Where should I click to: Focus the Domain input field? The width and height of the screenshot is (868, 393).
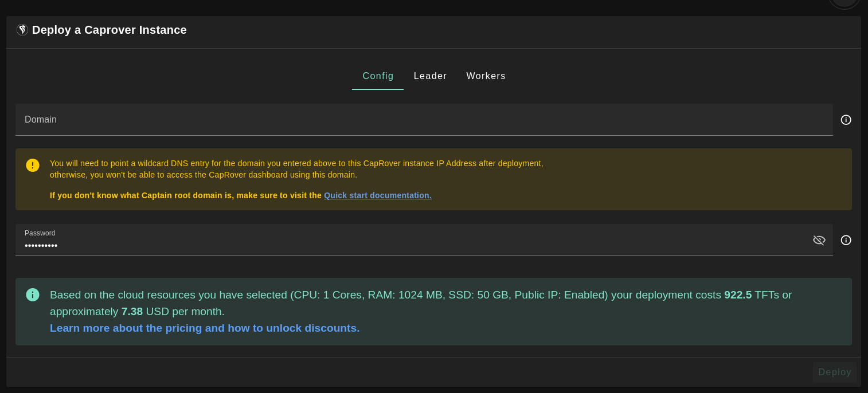pos(424,120)
